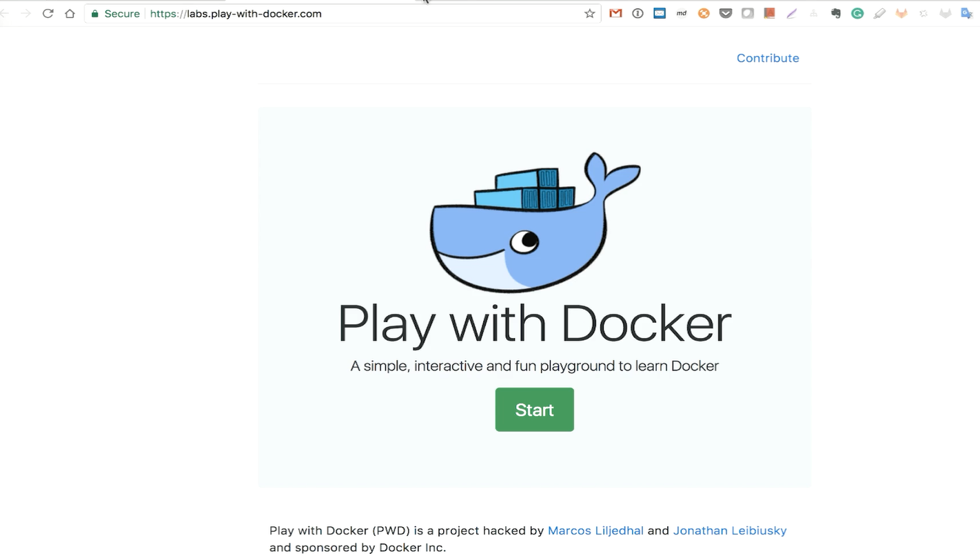Open the 1Password extension icon
980x558 pixels.
coord(637,13)
